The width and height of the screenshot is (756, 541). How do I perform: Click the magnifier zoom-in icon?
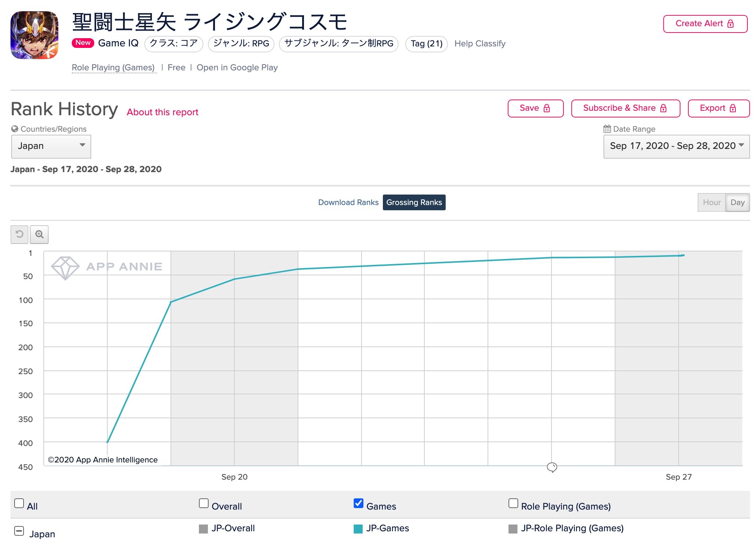tap(39, 235)
